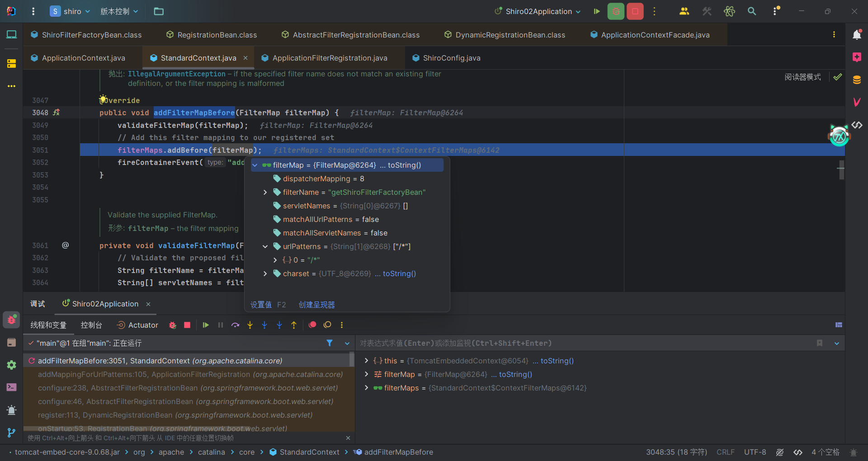Click the pin icon in the evaluate field
The image size is (868, 461).
click(x=820, y=343)
